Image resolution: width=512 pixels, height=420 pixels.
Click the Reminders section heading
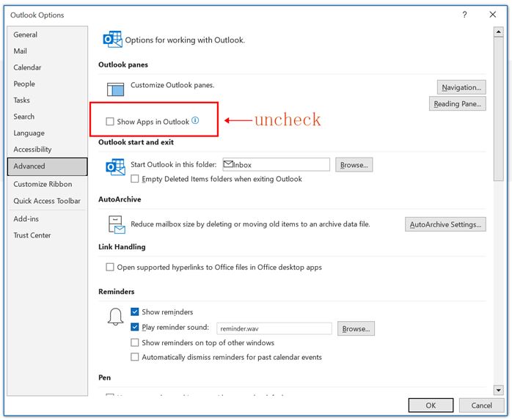116,292
